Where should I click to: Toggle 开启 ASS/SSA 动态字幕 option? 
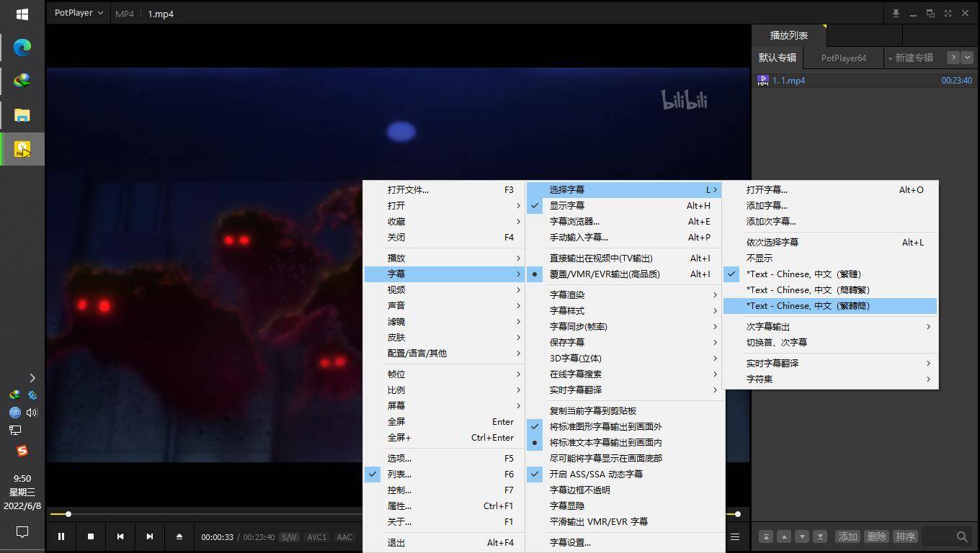[596, 475]
